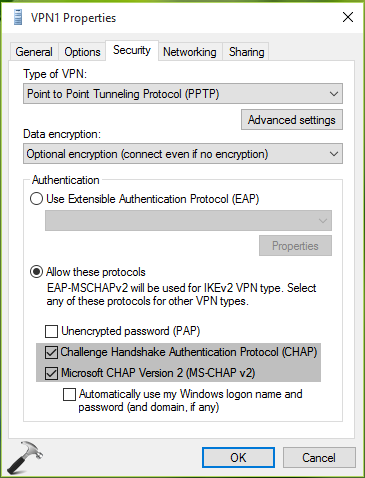Switch to the Networking tab
Screen dimensions: 365x478
[190, 52]
